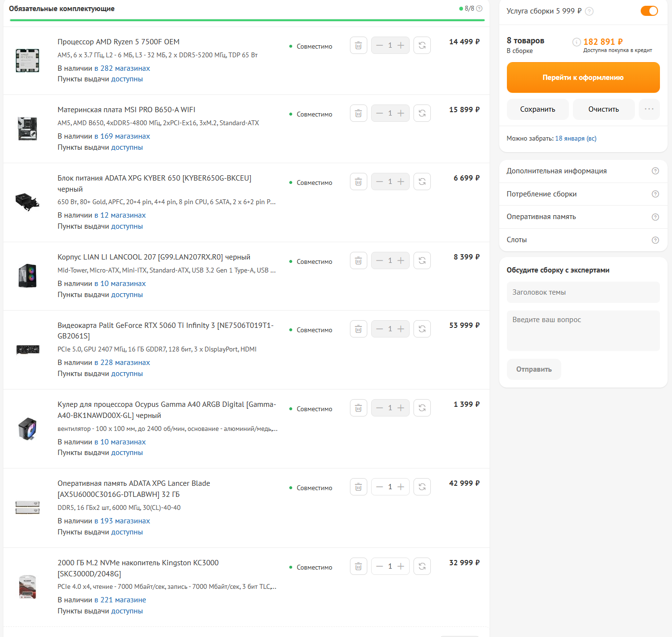Image resolution: width=672 pixels, height=637 pixels.
Task: Replace the Ocypus Gamma A40 cooler
Action: tap(422, 408)
